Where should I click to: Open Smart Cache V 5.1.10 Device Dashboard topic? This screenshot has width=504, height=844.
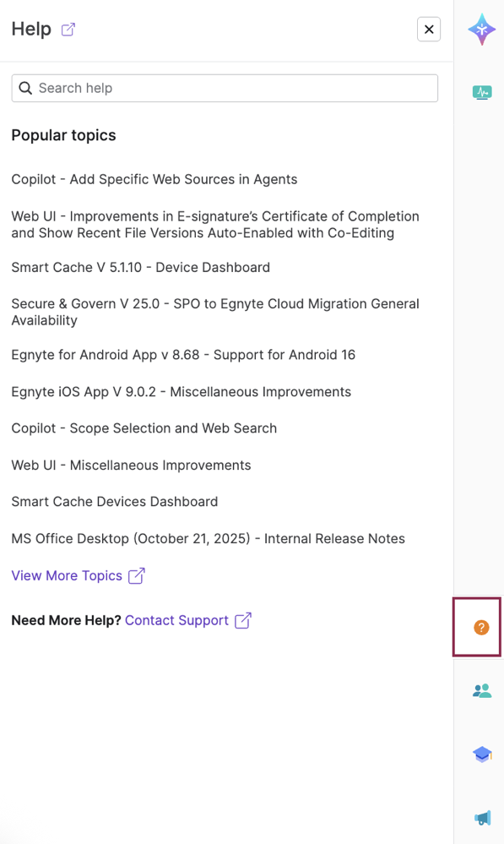pyautogui.click(x=140, y=267)
